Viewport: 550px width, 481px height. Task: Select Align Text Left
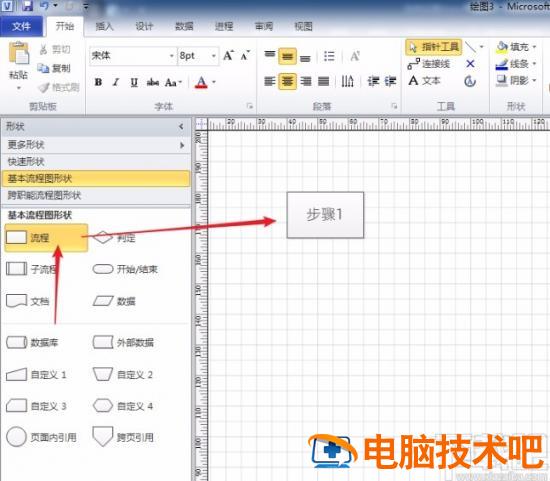point(269,81)
